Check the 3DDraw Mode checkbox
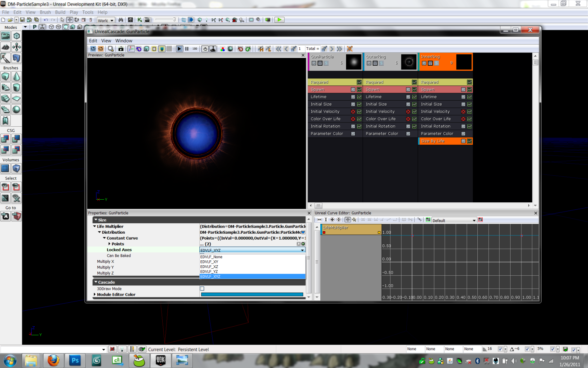 [202, 288]
